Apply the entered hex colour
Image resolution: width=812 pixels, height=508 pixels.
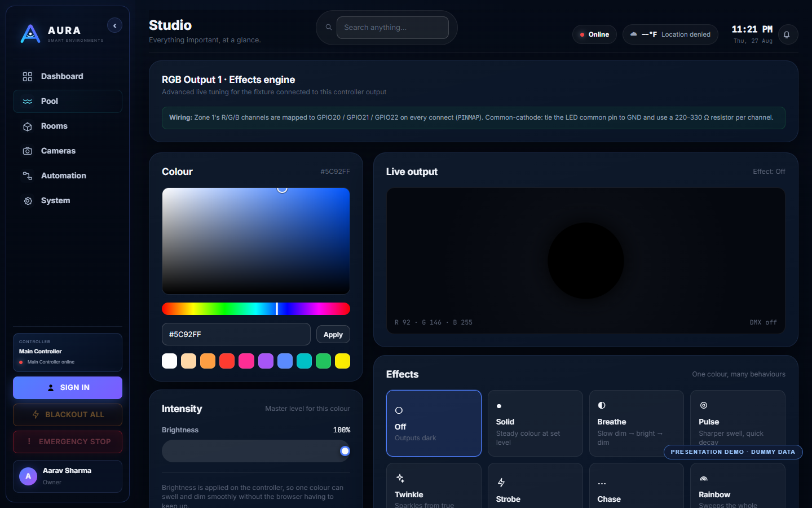333,334
